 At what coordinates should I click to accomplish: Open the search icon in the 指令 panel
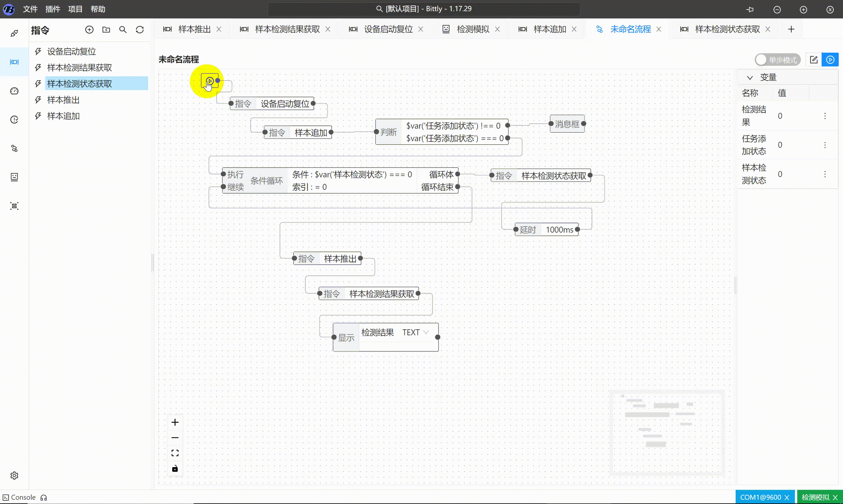[123, 30]
